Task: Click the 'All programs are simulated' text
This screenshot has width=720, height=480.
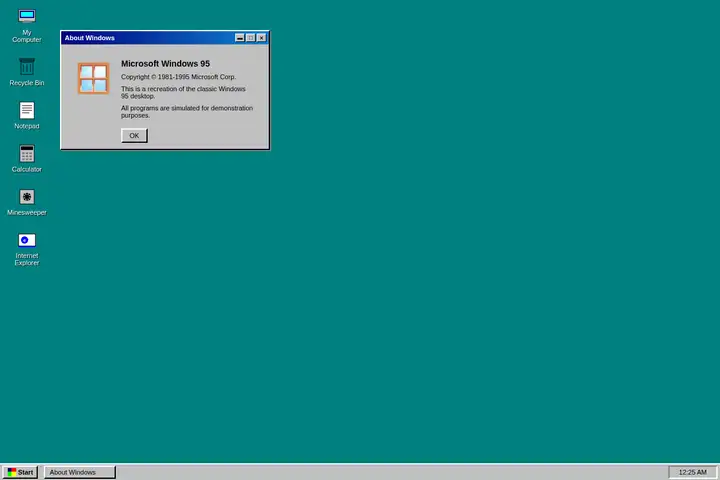Action: click(x=187, y=112)
